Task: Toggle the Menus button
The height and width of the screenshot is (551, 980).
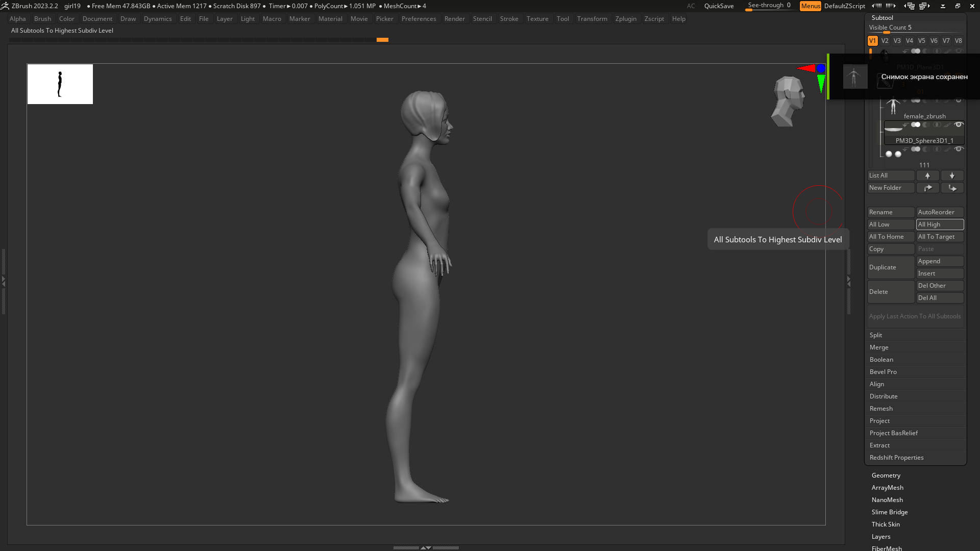Action: pyautogui.click(x=810, y=6)
